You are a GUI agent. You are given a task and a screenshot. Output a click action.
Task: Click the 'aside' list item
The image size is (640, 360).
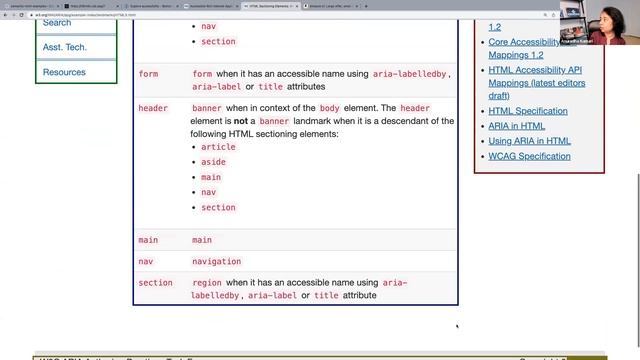pyautogui.click(x=213, y=162)
